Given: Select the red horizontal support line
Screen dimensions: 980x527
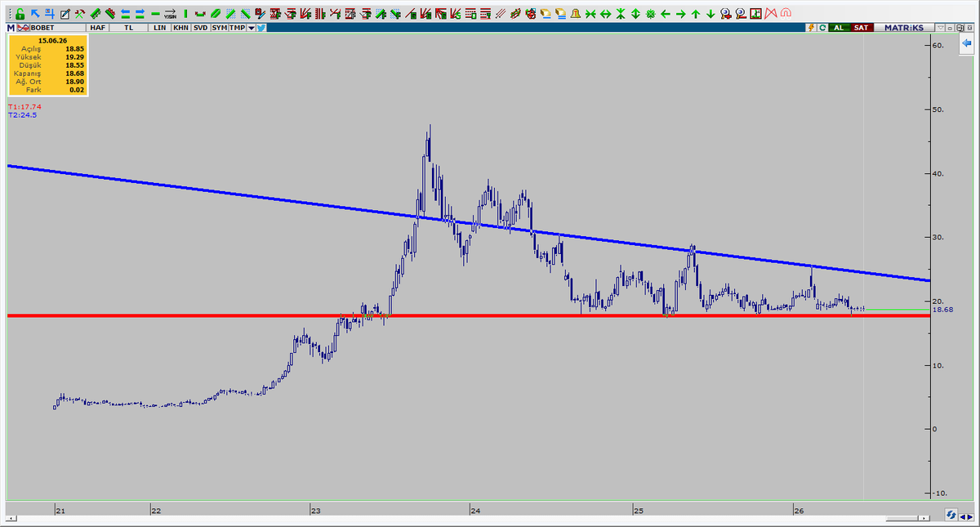Looking at the screenshot, I should coord(468,315).
